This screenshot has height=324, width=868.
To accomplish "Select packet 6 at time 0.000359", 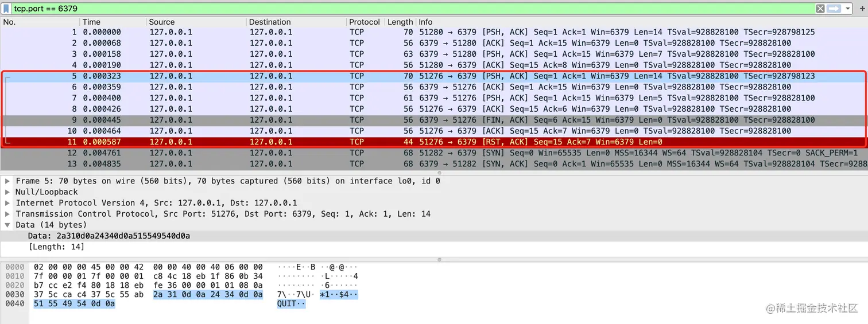I will click(x=434, y=87).
